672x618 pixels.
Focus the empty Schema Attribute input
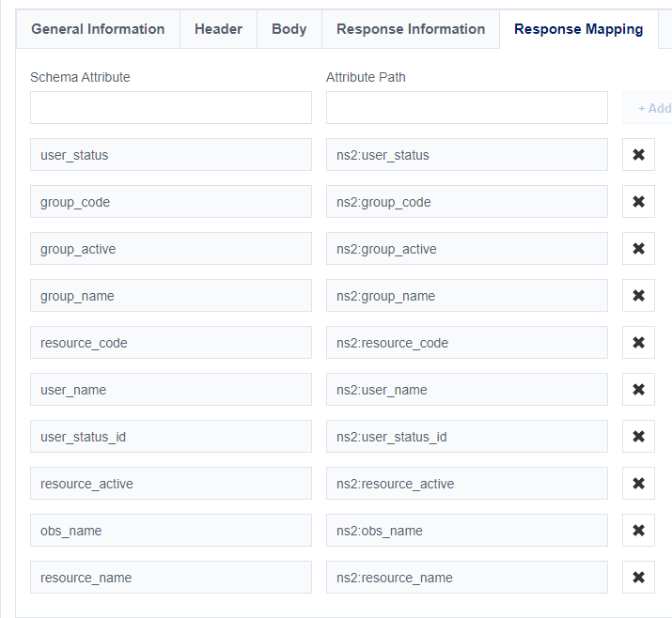[x=171, y=108]
